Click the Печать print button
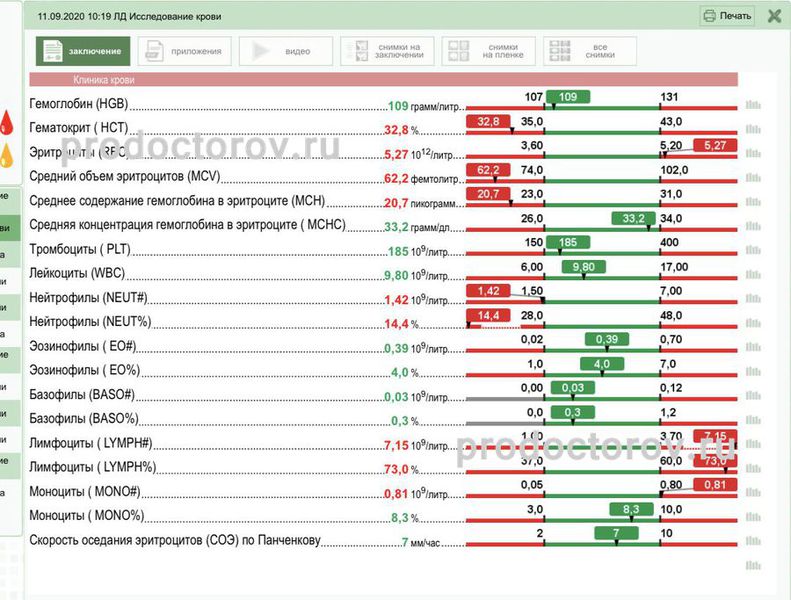Image resolution: width=791 pixels, height=600 pixels. 727,16
